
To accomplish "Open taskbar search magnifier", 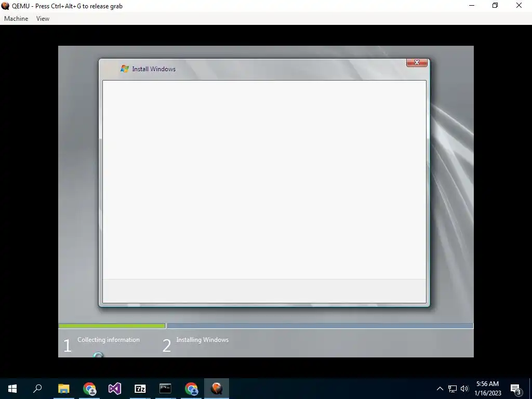I will [x=37, y=389].
